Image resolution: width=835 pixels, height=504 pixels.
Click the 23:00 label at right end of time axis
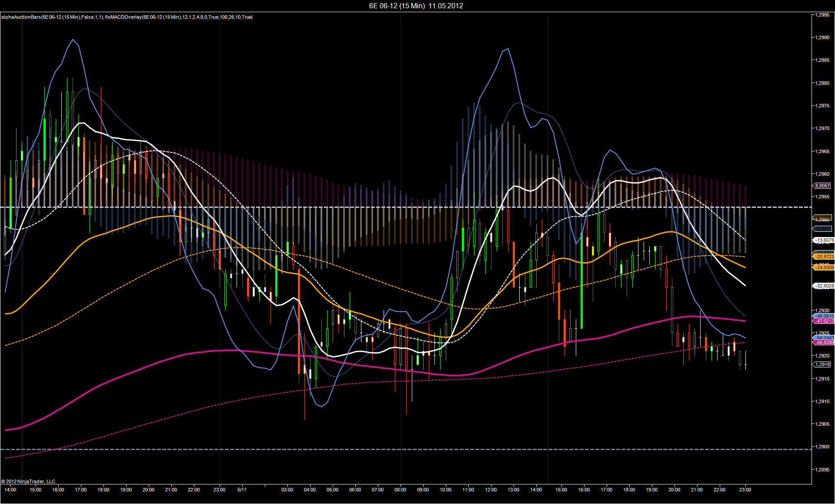click(745, 490)
